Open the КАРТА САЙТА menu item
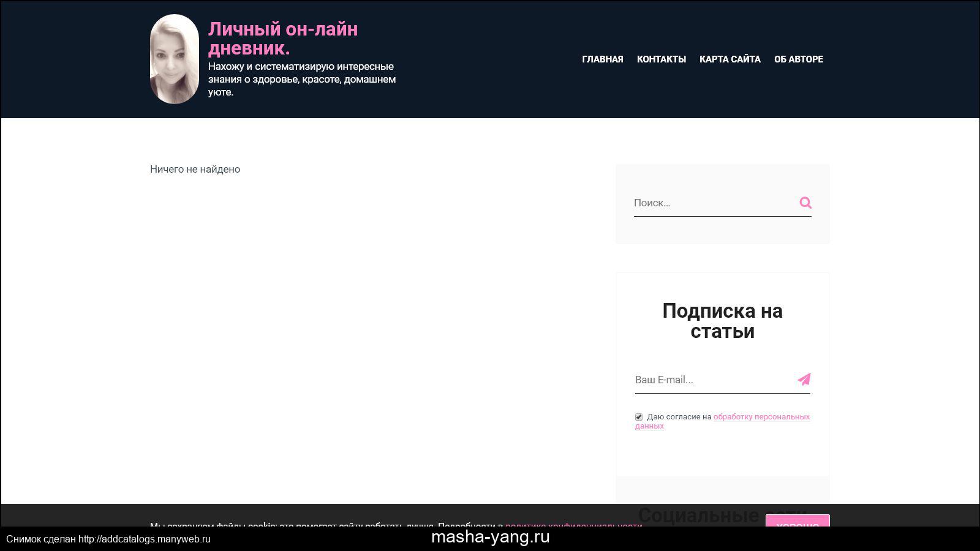Viewport: 980px width, 551px height. point(730,59)
